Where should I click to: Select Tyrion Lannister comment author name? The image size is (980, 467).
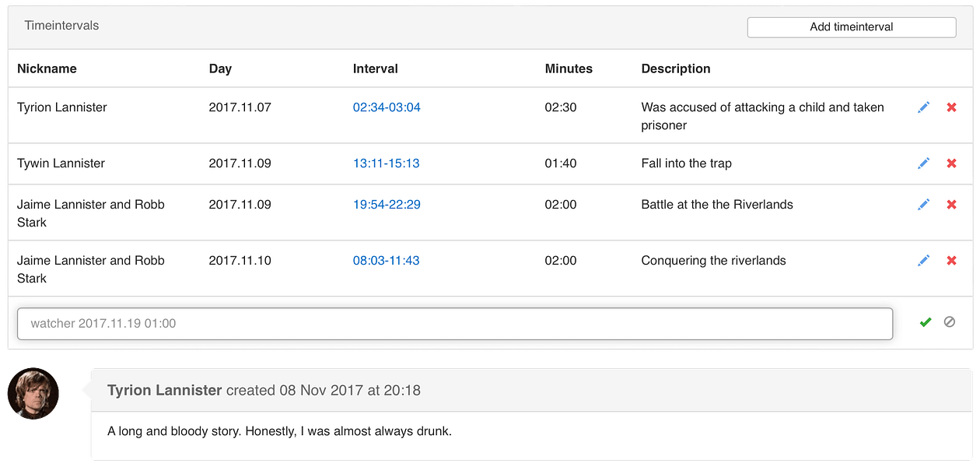coord(164,391)
